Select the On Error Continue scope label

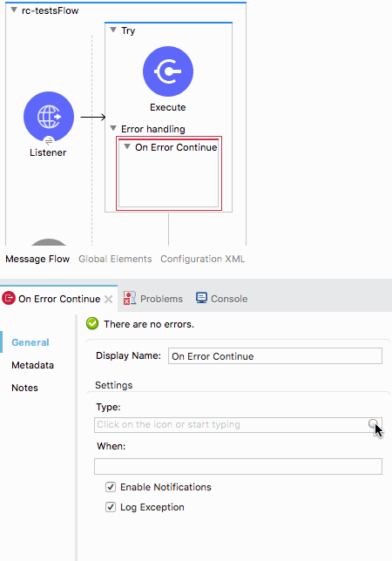pyautogui.click(x=176, y=147)
